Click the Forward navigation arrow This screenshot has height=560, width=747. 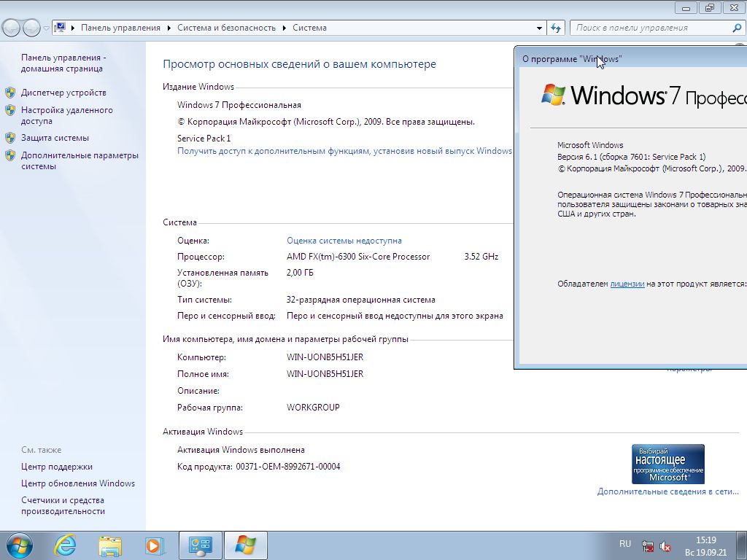(x=31, y=28)
